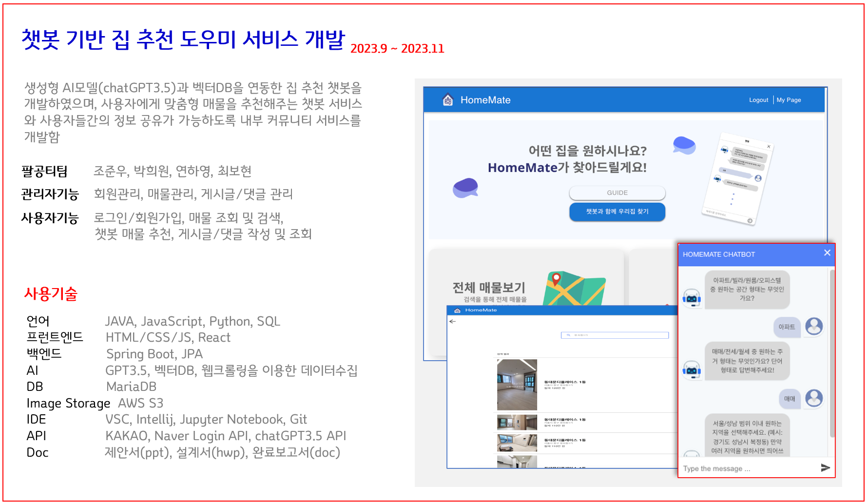Open My Page link
867x504 pixels.
point(789,100)
